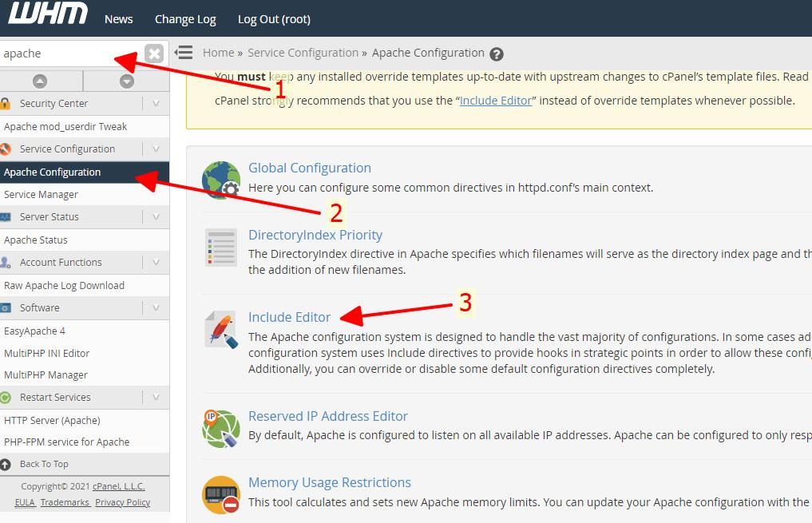Open the Trademarks footer link
Image resolution: width=812 pixels, height=523 pixels.
(65, 503)
